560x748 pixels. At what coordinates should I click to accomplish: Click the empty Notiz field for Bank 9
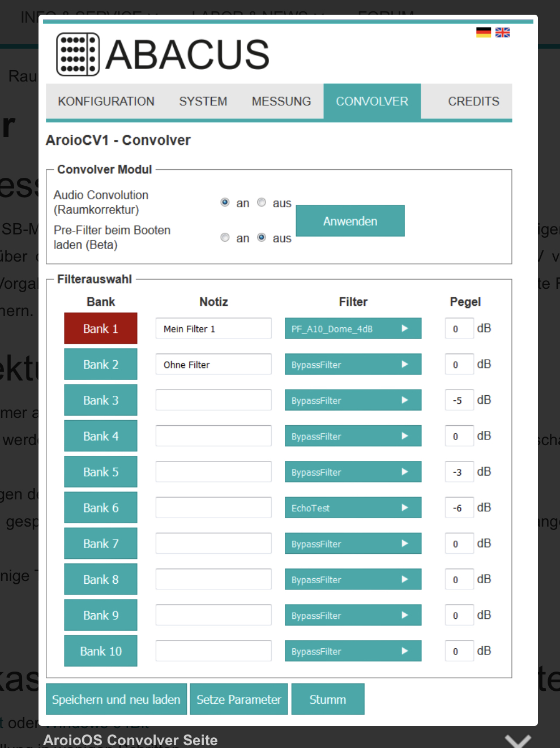(213, 615)
